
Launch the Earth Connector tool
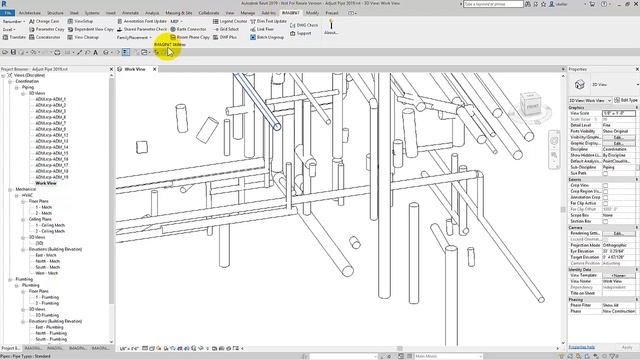188,29
